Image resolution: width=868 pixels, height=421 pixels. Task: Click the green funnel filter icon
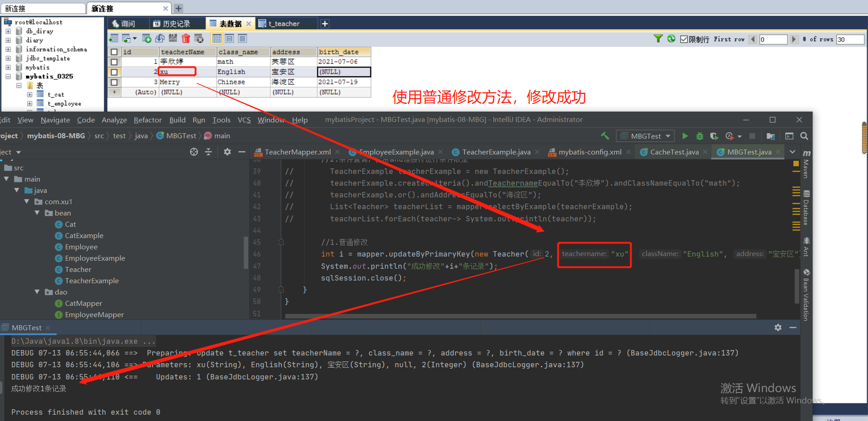[658, 39]
